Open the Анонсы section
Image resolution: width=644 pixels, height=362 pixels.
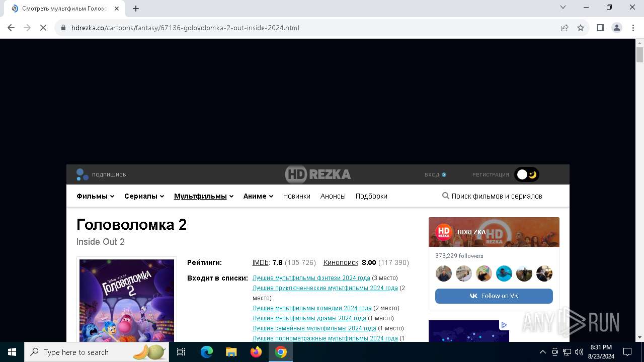point(333,196)
